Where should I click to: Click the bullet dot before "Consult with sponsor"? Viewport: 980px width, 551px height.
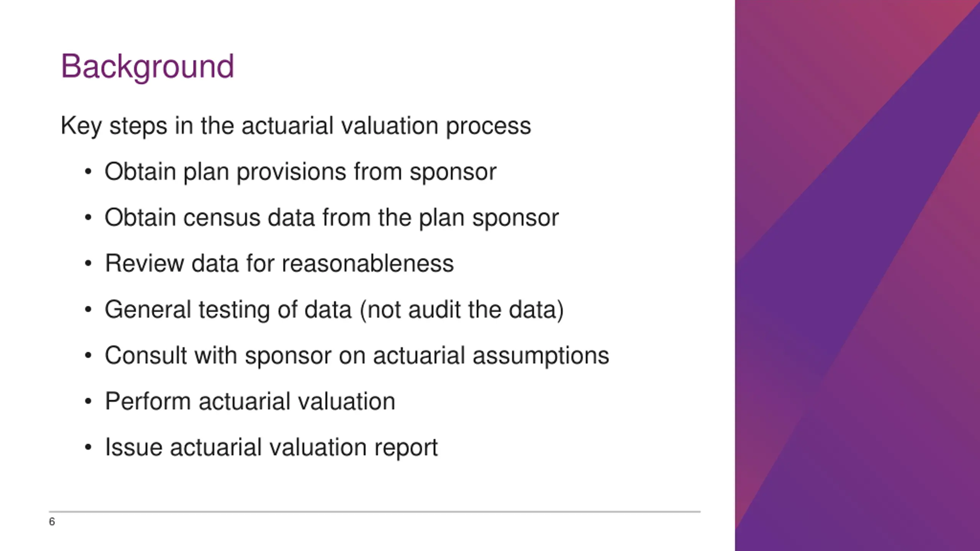88,355
